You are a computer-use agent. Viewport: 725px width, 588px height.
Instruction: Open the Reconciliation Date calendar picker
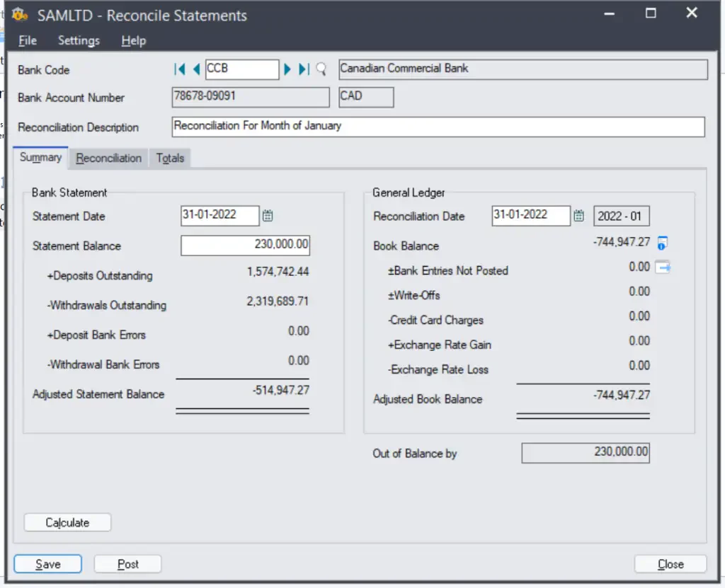[x=578, y=215]
